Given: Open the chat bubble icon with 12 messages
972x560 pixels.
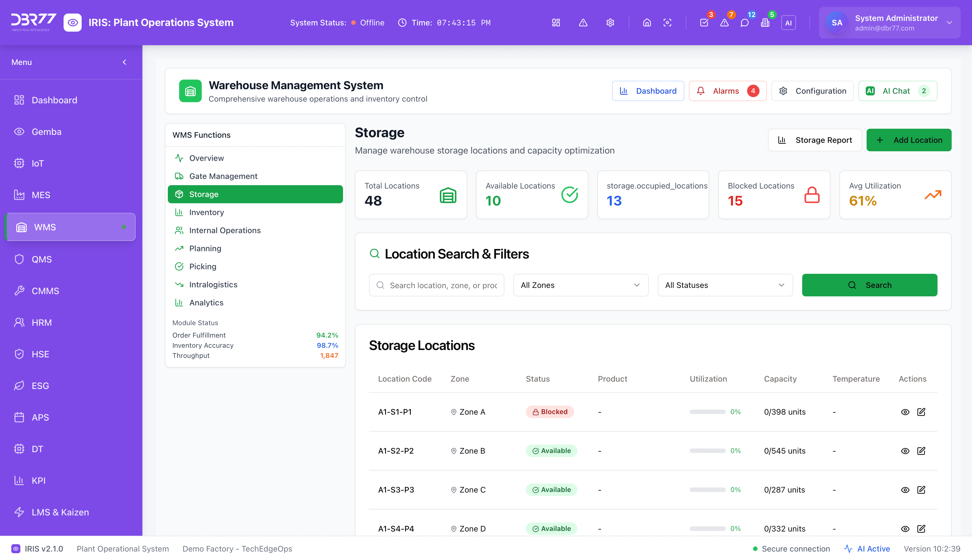Looking at the screenshot, I should (745, 23).
